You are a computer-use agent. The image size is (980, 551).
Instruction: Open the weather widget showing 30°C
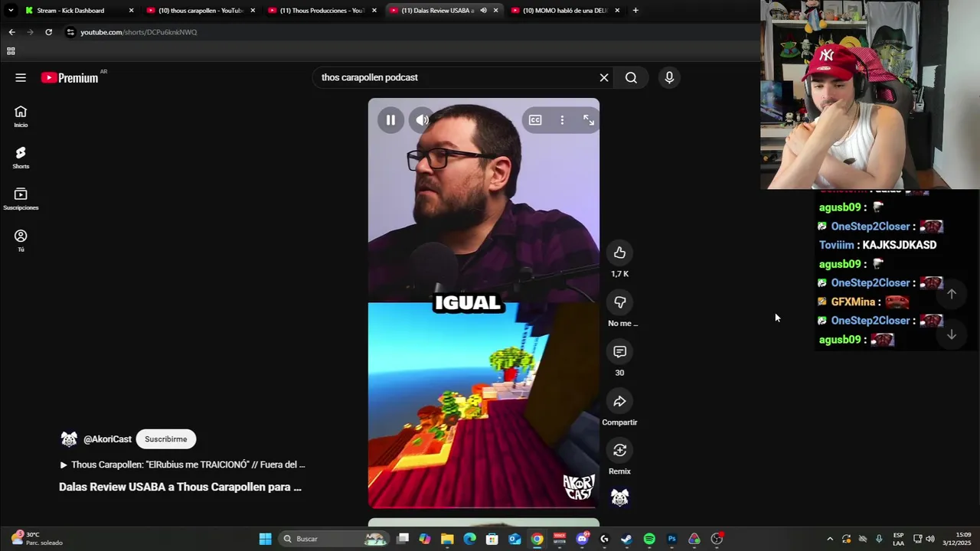37,539
